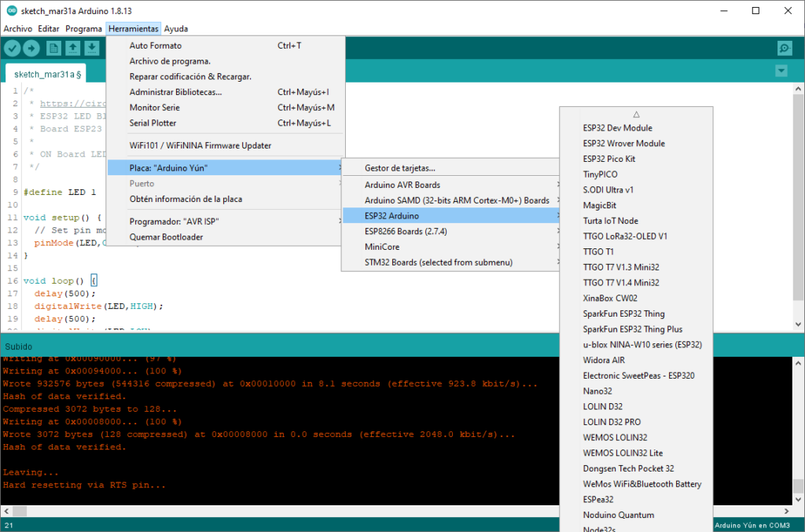Click the Arduino Yún en COM3 status text
The width and height of the screenshot is (805, 532).
[x=752, y=526]
